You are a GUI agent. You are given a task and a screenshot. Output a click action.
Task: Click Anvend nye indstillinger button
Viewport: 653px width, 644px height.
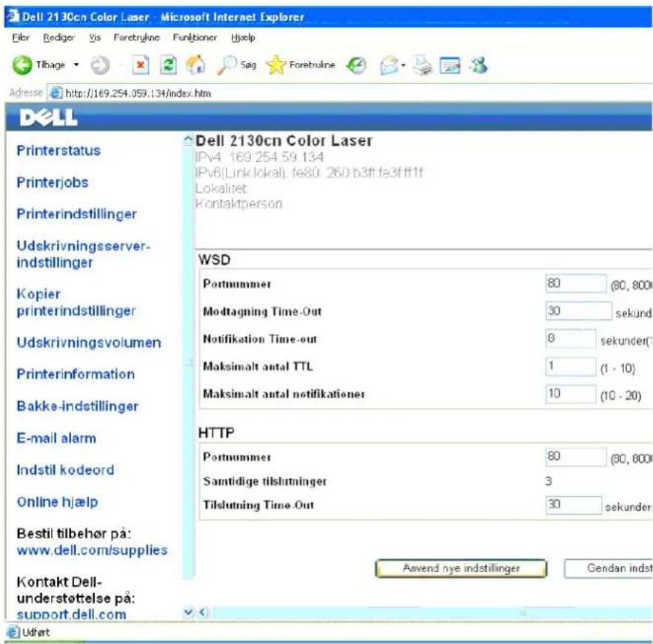[461, 568]
